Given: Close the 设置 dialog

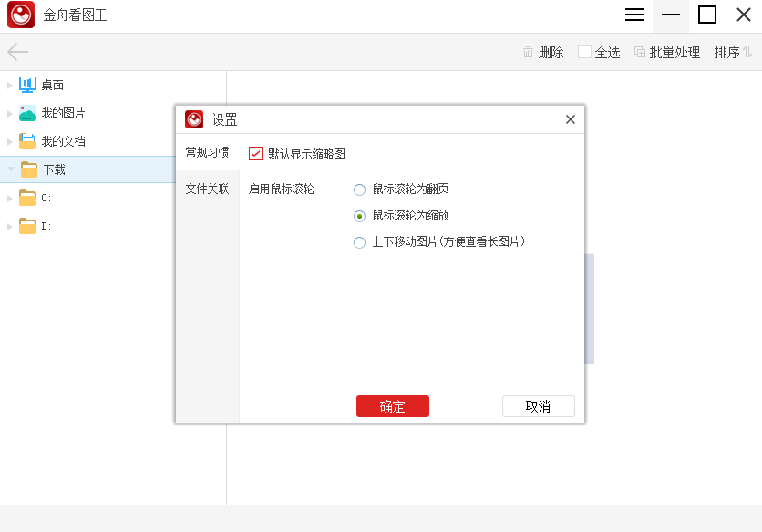Looking at the screenshot, I should pyautogui.click(x=571, y=119).
